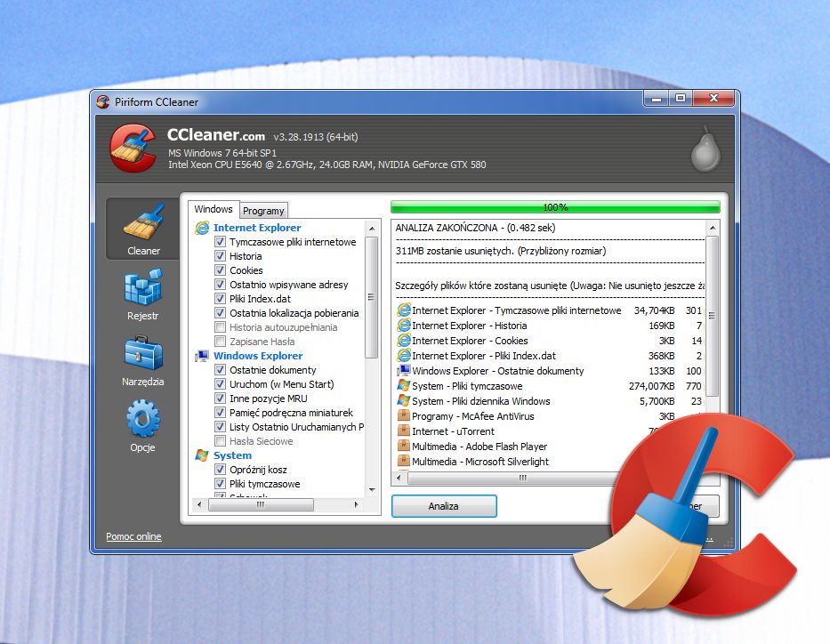The height and width of the screenshot is (644, 830).
Task: Open the Narzędzia toolbox section
Action: click(143, 360)
